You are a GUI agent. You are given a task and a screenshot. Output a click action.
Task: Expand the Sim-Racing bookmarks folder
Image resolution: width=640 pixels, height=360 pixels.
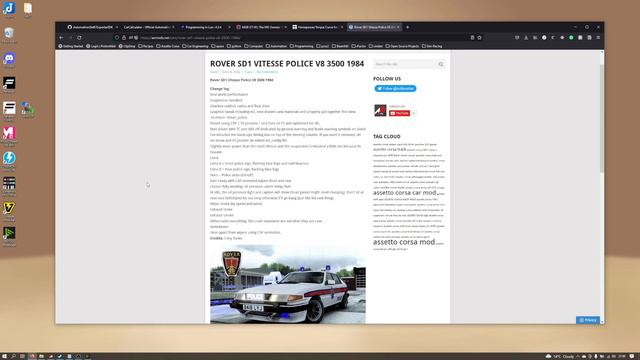(x=432, y=46)
